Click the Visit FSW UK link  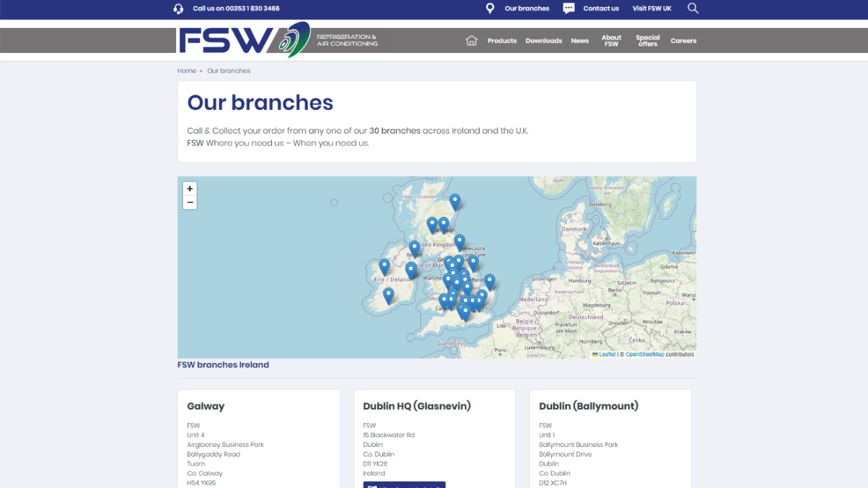point(652,8)
